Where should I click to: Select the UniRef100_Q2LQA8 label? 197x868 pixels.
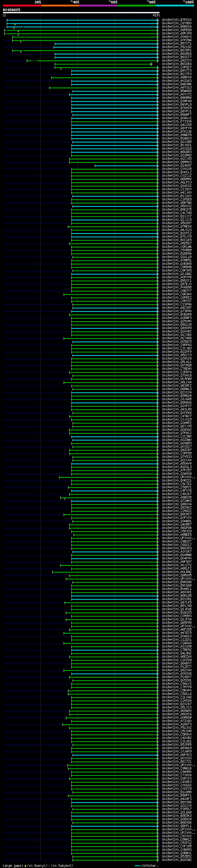(177, 812)
